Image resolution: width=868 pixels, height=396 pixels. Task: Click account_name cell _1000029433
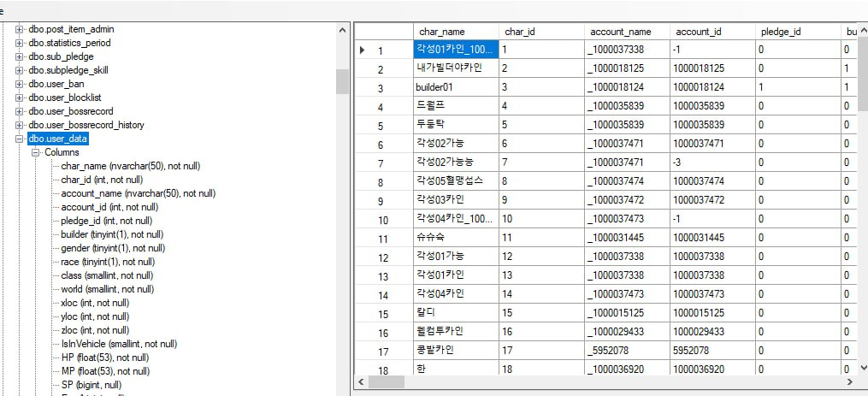click(627, 332)
